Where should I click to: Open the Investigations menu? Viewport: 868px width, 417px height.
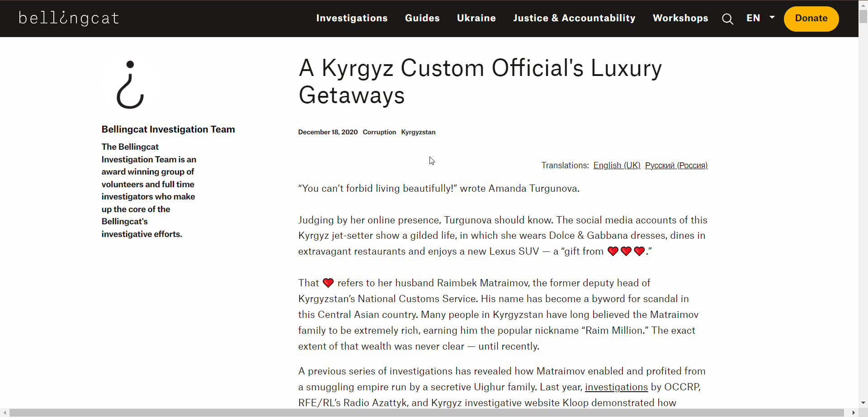pos(352,18)
